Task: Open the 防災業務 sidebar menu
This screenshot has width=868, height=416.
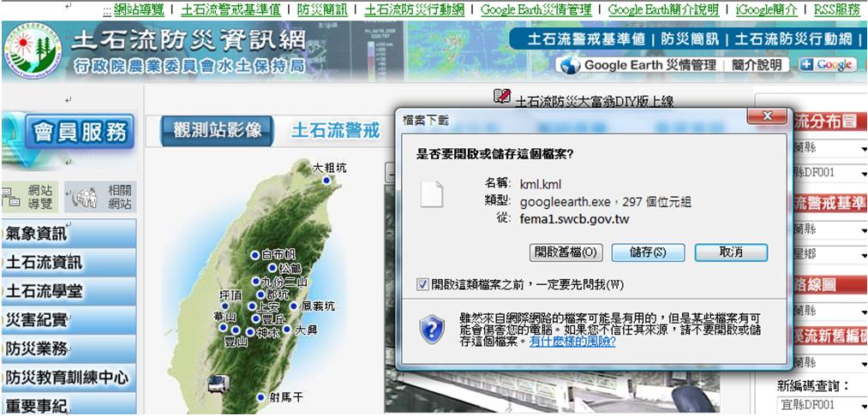Action: (69, 348)
